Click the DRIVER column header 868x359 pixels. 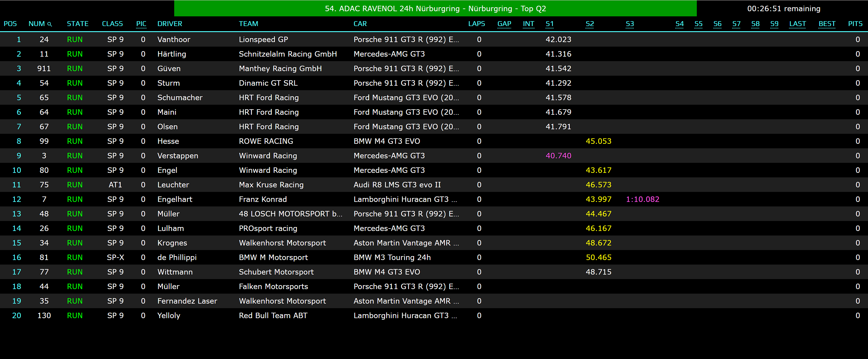click(169, 24)
